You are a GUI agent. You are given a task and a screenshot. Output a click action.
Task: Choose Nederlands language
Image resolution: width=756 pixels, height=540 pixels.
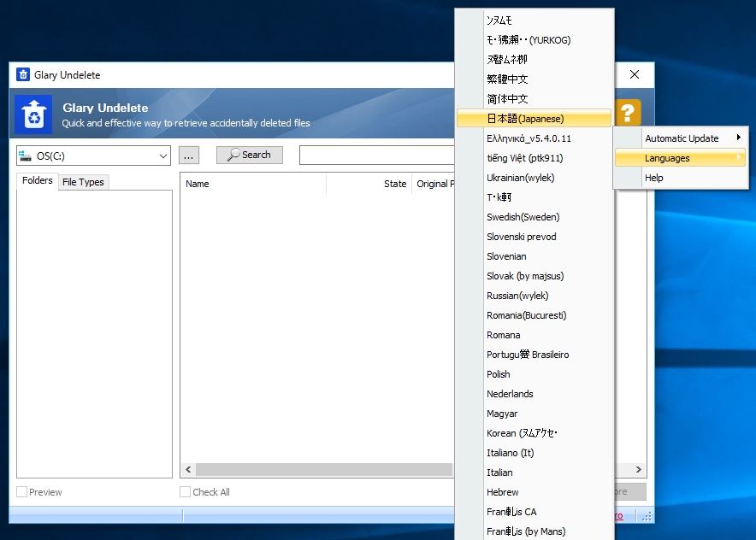click(x=535, y=394)
